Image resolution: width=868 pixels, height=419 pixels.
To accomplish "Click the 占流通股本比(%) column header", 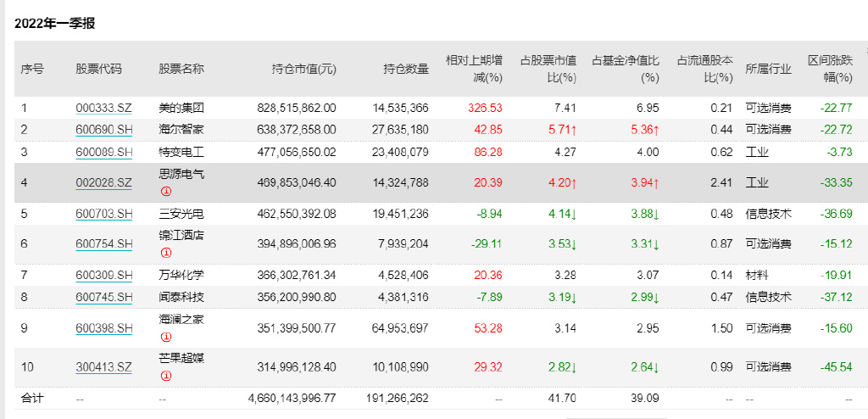I will (x=705, y=70).
